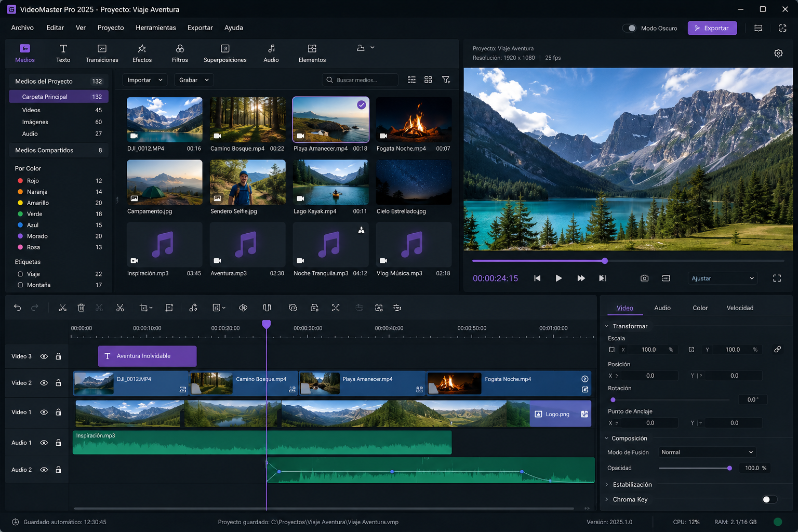
Task: Switch to the Velocidad tab
Action: click(x=740, y=308)
